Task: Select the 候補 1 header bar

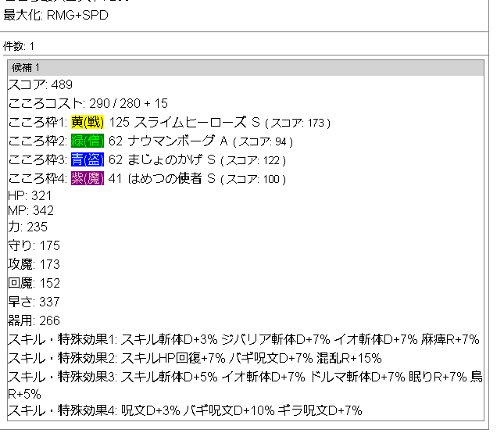Action: pyautogui.click(x=245, y=68)
